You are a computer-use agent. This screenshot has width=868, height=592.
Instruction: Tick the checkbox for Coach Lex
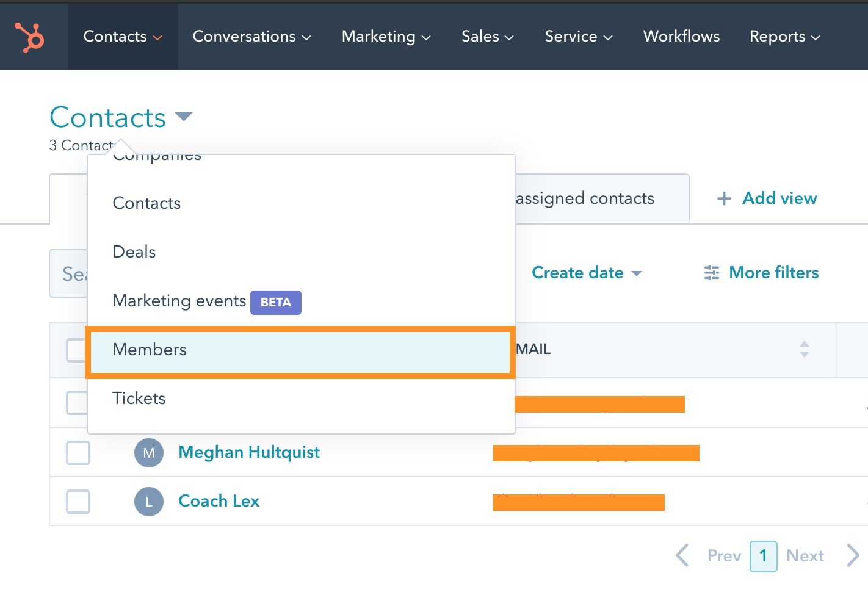pos(78,502)
